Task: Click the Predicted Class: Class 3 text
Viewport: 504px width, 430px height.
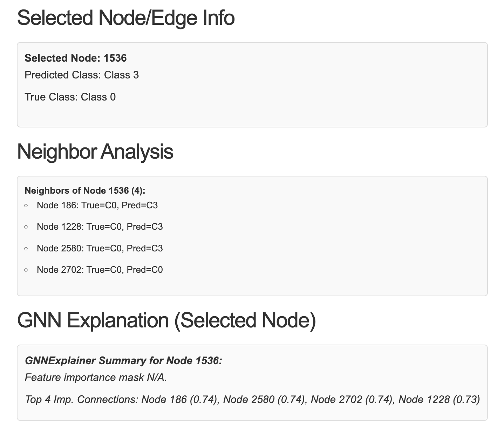Action: [x=81, y=75]
